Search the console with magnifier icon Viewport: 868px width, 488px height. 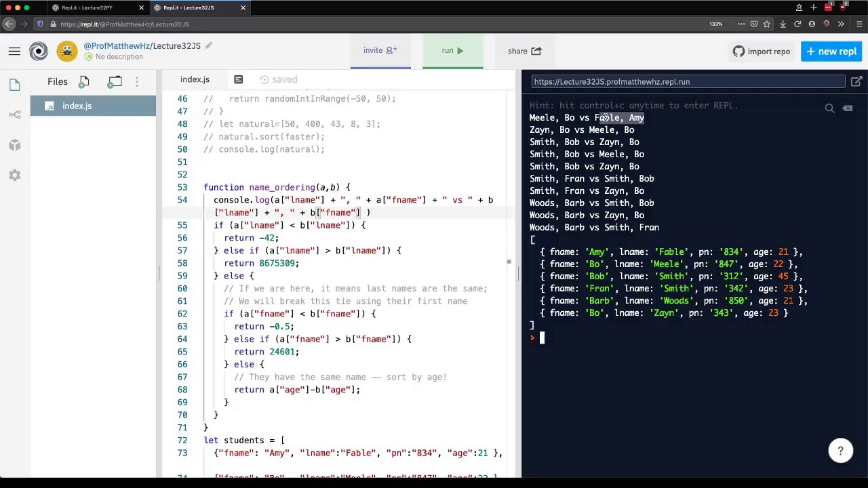pos(829,108)
